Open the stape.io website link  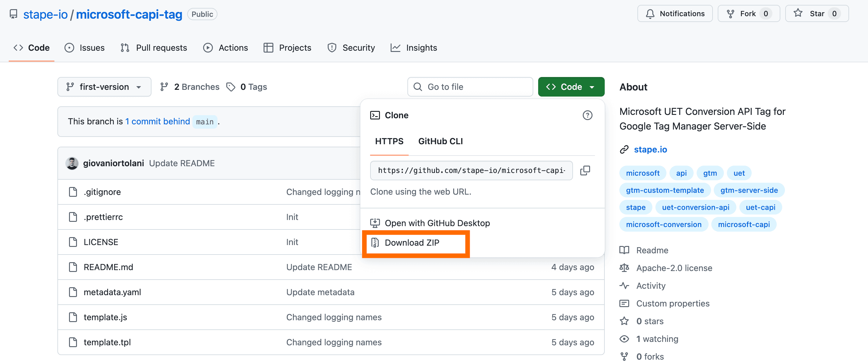click(650, 149)
